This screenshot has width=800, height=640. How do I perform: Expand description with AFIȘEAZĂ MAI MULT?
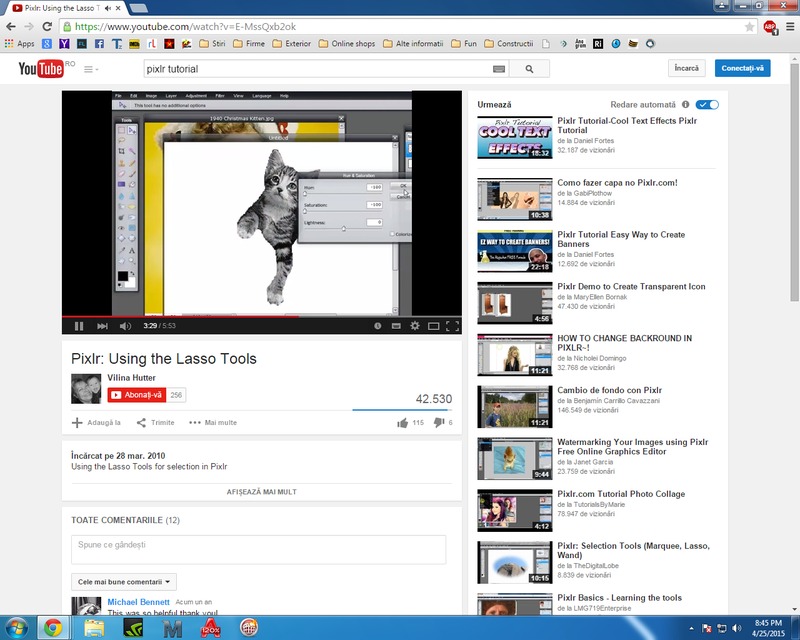pos(262,492)
